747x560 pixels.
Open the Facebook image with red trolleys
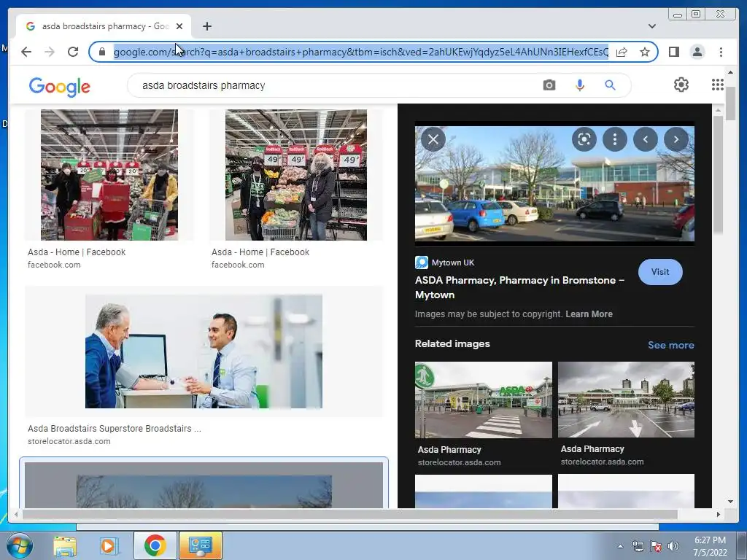click(x=109, y=175)
